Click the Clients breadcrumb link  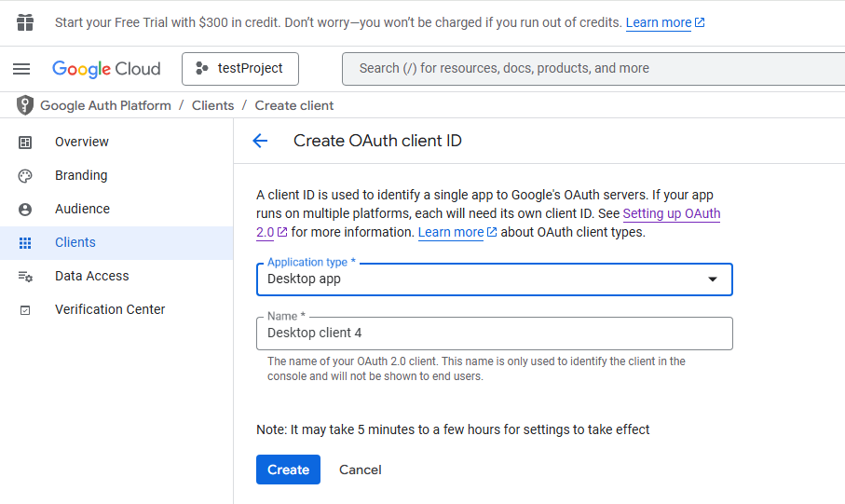[212, 105]
